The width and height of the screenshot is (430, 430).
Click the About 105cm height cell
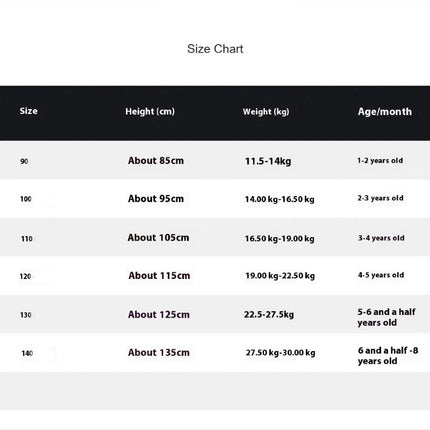point(158,238)
